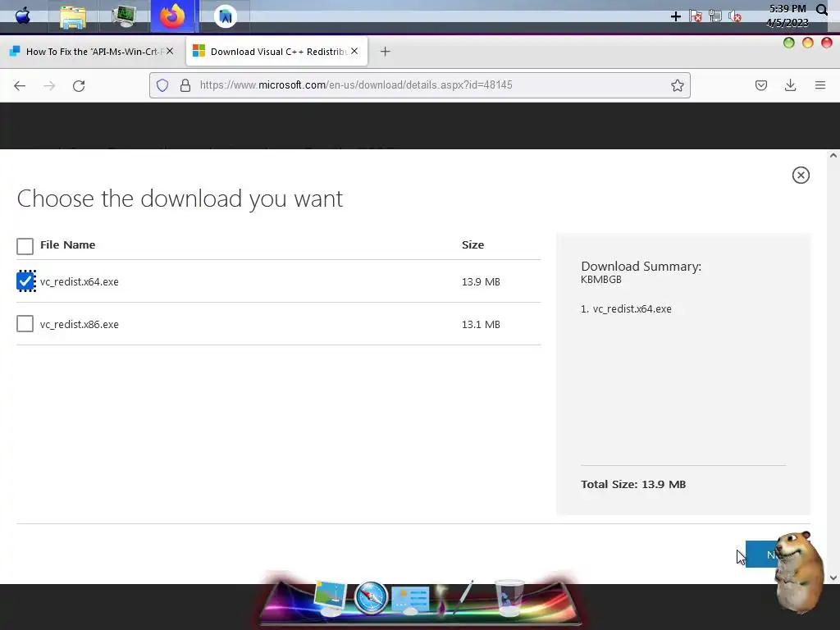This screenshot has width=840, height=630.
Task: Reload the current page
Action: [x=79, y=85]
